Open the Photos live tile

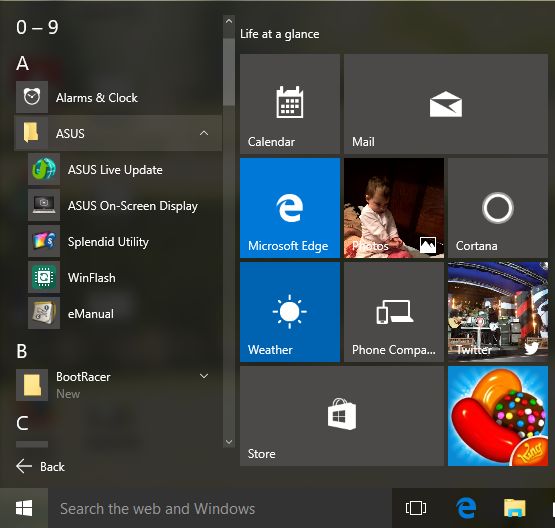[394, 208]
